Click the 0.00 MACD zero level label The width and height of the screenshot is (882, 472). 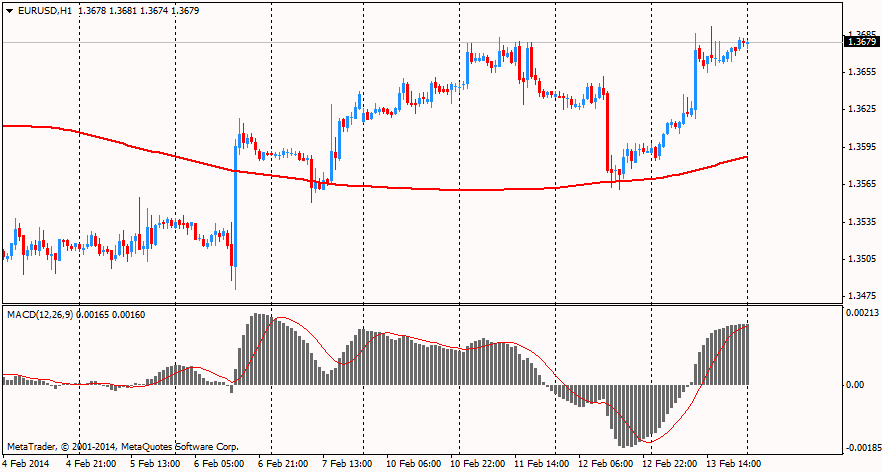click(855, 385)
